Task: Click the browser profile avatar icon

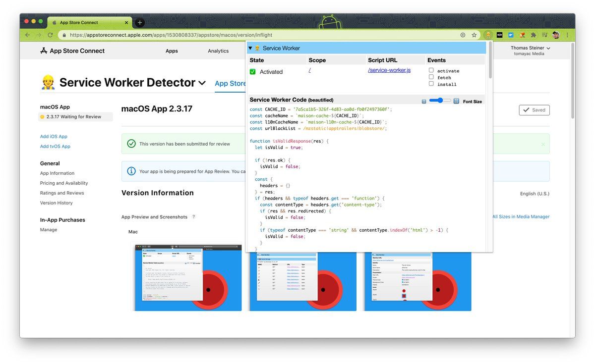Action: (x=556, y=35)
